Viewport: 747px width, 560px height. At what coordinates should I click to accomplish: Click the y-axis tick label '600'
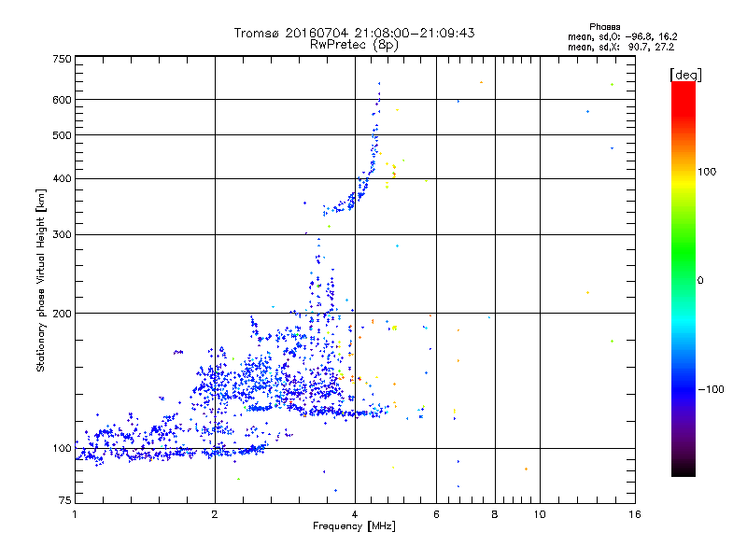pyautogui.click(x=62, y=100)
